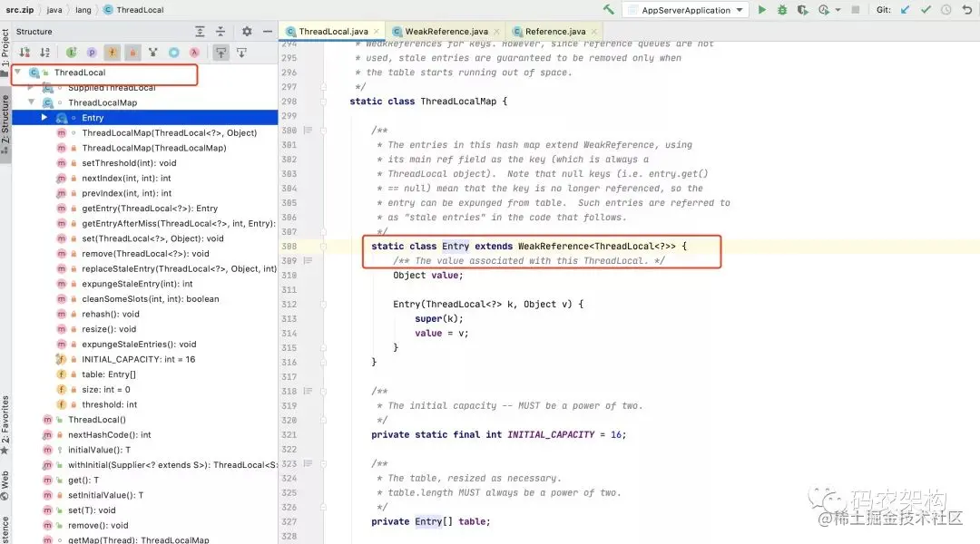Start debugging with the bug icon
This screenshot has height=544, width=980.
pyautogui.click(x=782, y=9)
